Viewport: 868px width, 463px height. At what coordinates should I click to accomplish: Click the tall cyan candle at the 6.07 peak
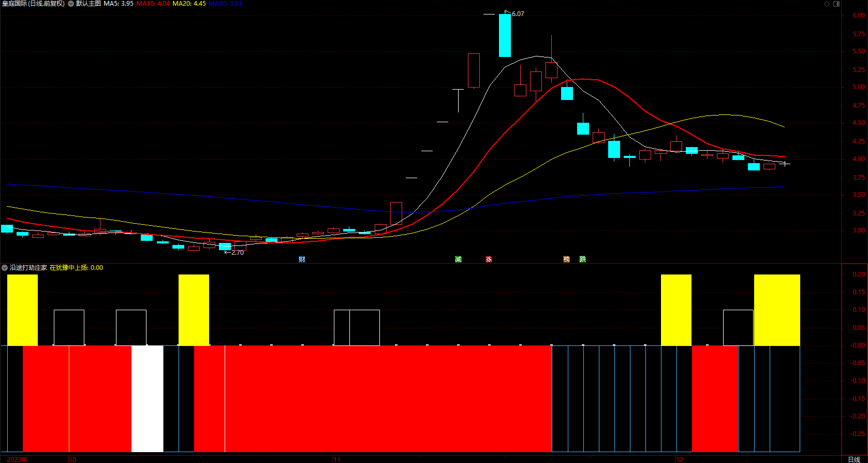(505, 35)
